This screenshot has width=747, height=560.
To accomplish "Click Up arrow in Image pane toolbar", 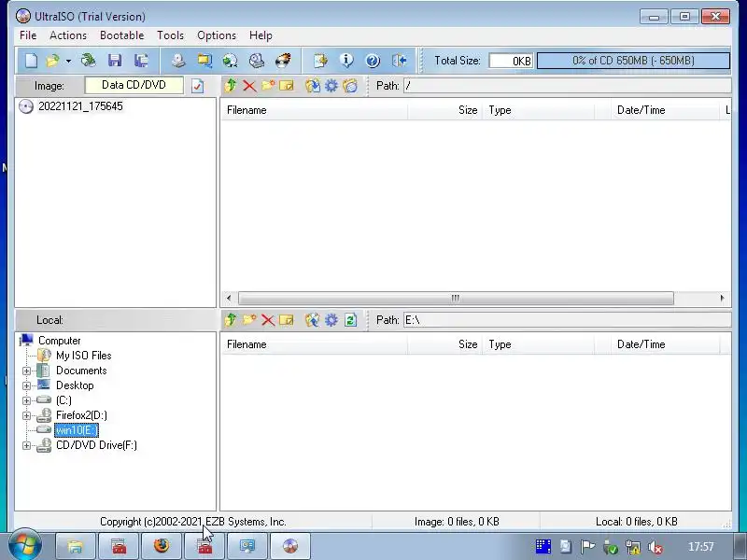I will click(231, 86).
